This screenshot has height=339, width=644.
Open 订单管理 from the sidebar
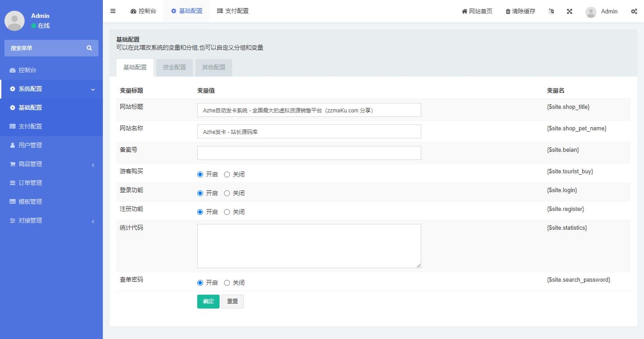[x=30, y=183]
